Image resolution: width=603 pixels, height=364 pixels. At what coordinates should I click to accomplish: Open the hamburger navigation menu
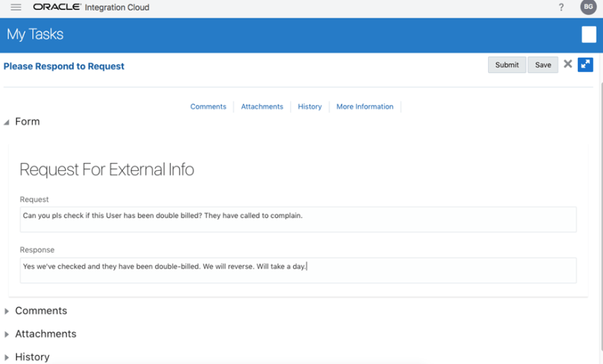point(16,7)
